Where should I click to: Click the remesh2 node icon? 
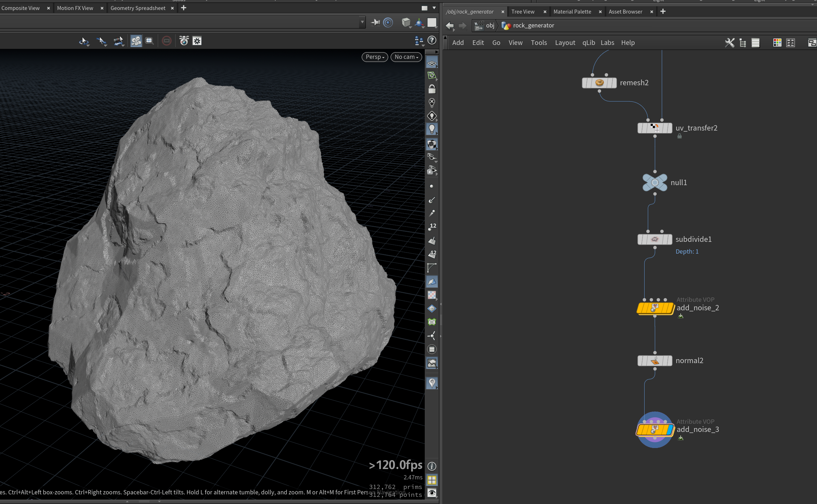pos(599,83)
